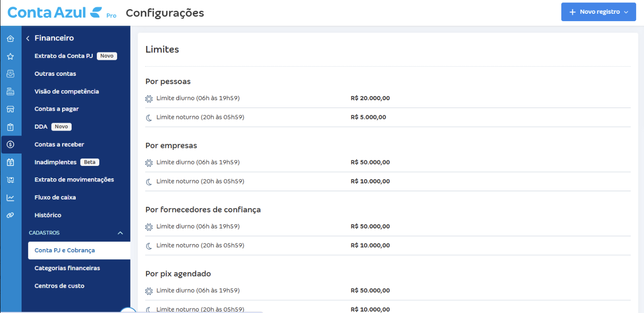The image size is (644, 313).
Task: Select the dollar sign Financeiro icon
Action: click(11, 144)
